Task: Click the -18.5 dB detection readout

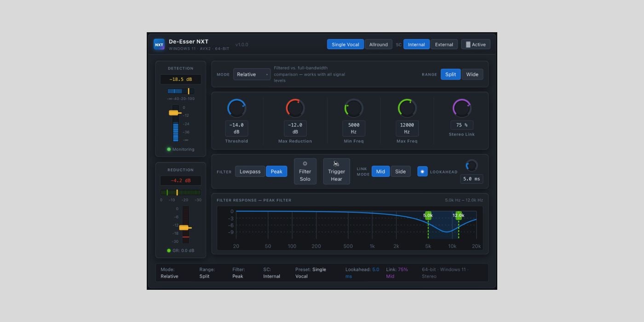Action: (x=181, y=79)
